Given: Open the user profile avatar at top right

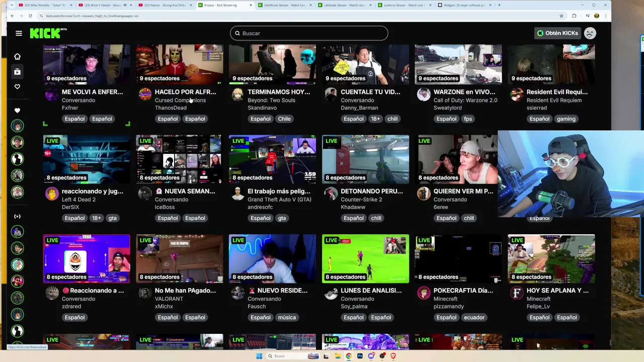Looking at the screenshot, I should tap(590, 33).
